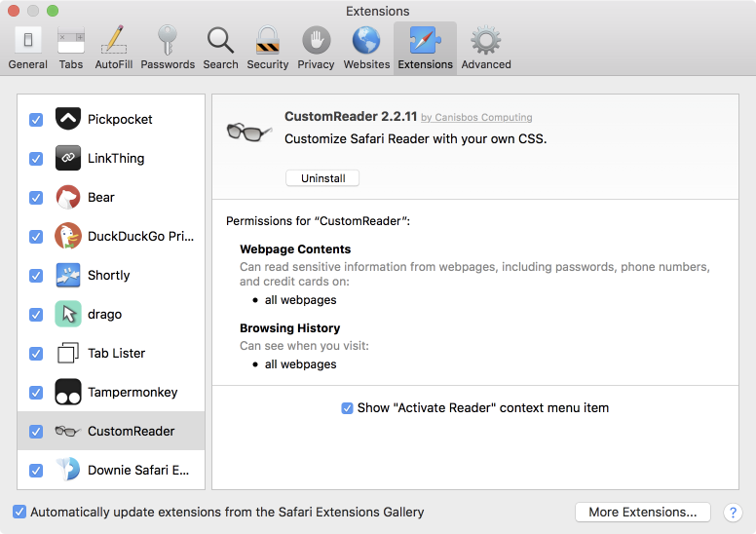
Task: Disable the Pickpocket extension checkbox
Action: (36, 120)
